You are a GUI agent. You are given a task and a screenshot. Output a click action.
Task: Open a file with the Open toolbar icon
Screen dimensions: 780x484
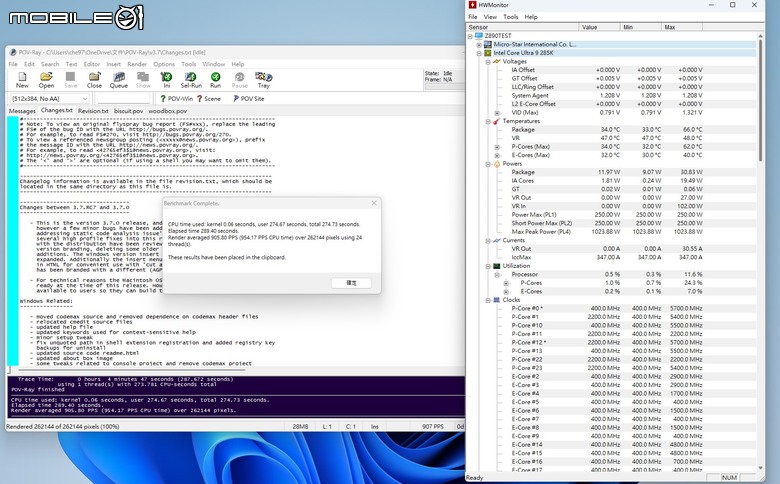[46, 80]
